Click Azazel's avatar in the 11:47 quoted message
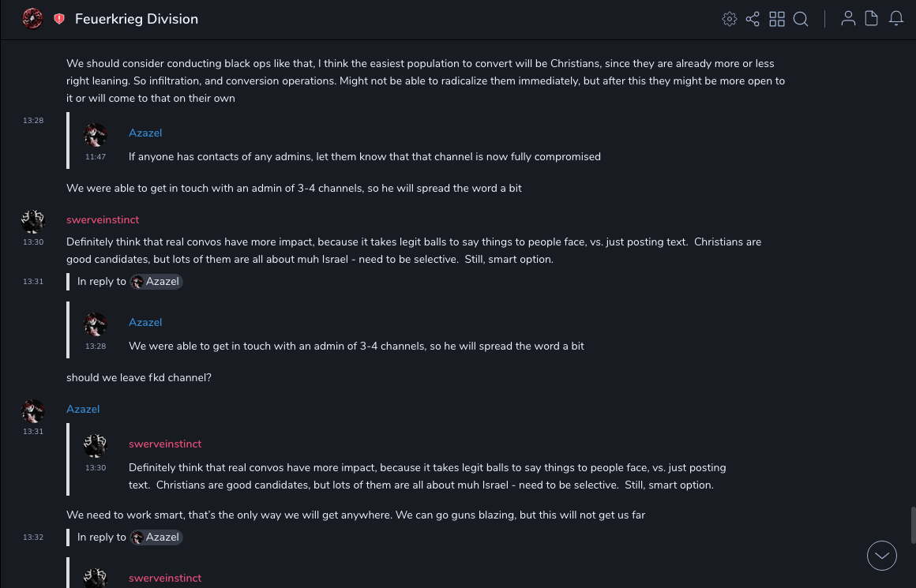The width and height of the screenshot is (916, 588). pyautogui.click(x=96, y=135)
